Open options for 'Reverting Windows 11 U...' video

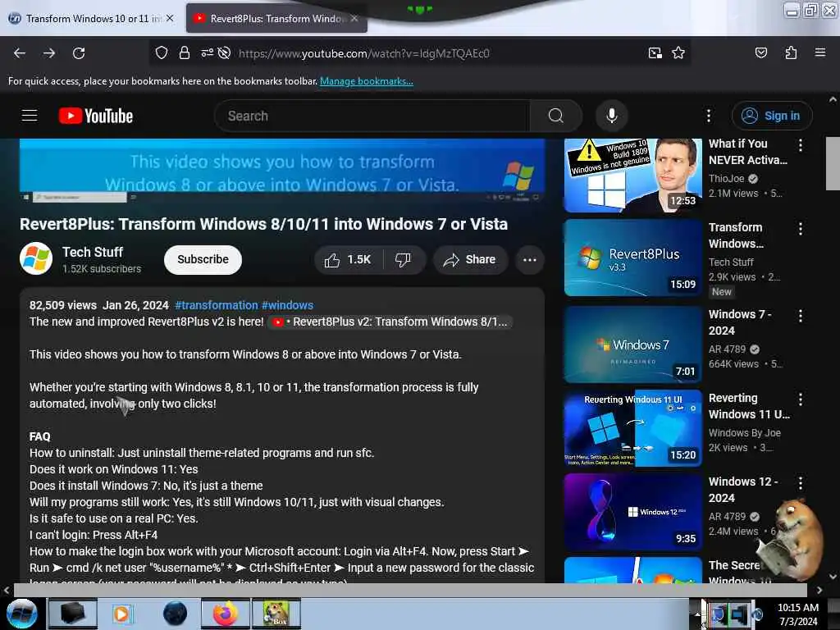[801, 399]
